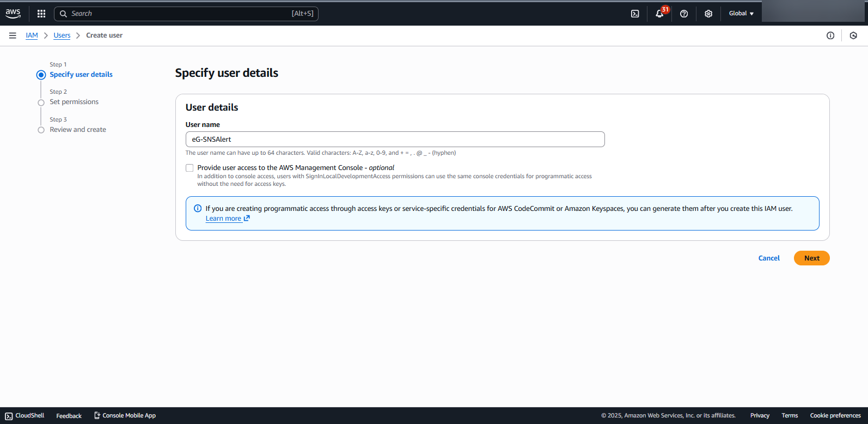Open the help question mark icon
868x424 pixels.
tap(684, 14)
